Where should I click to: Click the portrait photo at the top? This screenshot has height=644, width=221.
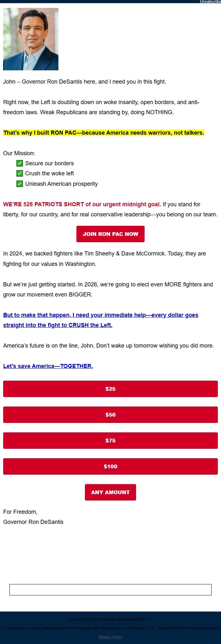pos(31,39)
